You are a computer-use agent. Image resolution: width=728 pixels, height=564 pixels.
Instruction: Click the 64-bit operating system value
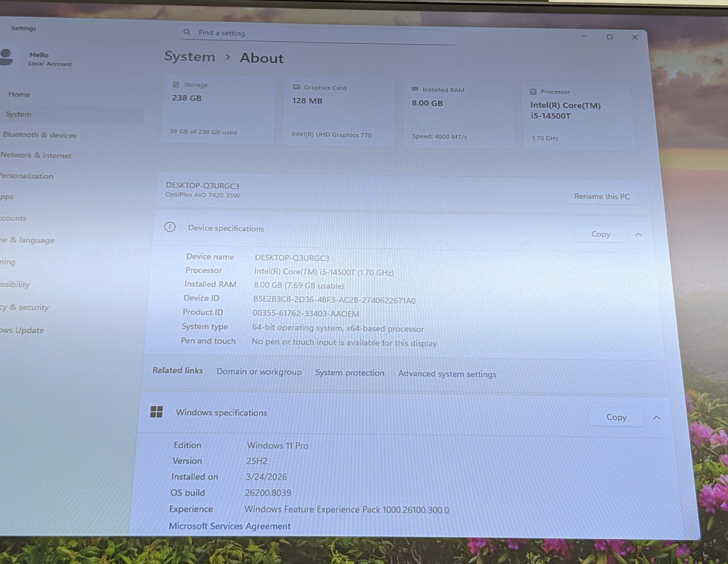(338, 328)
